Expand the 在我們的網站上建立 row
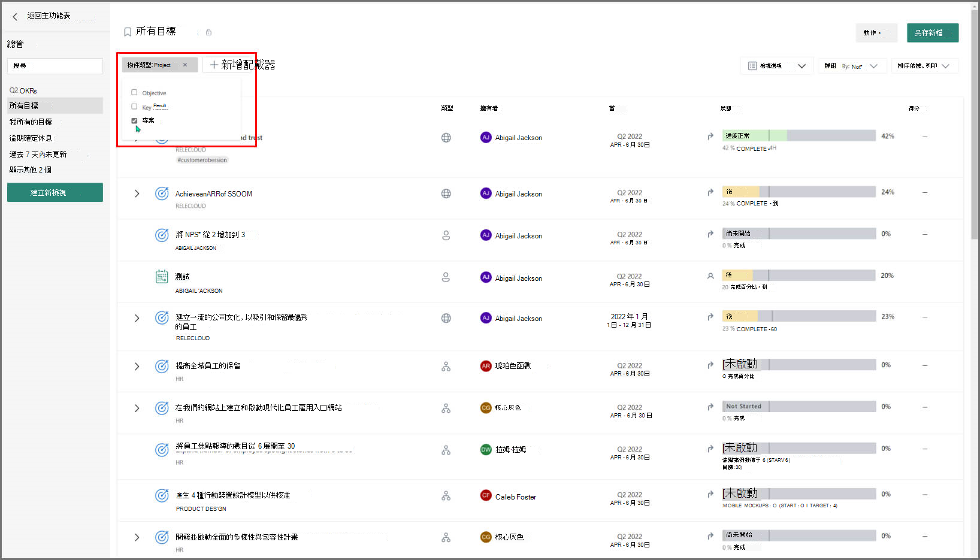This screenshot has height=560, width=980. (x=137, y=408)
